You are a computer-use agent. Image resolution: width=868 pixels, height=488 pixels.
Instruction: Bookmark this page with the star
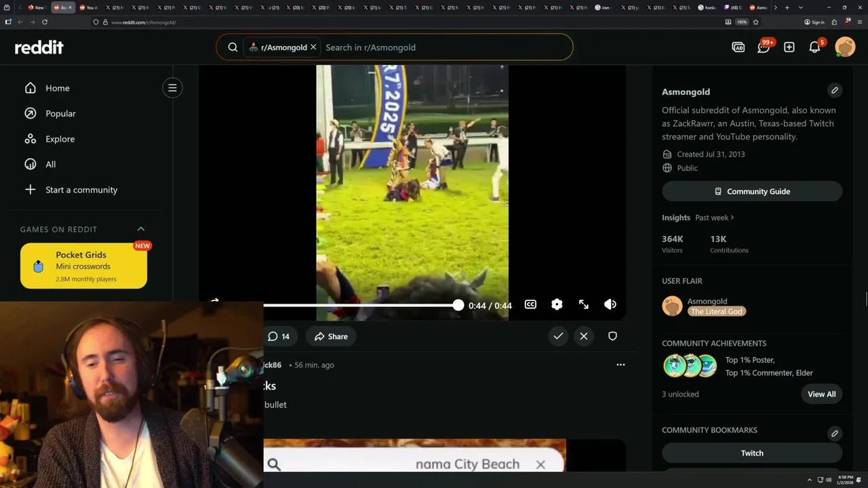[x=755, y=22]
